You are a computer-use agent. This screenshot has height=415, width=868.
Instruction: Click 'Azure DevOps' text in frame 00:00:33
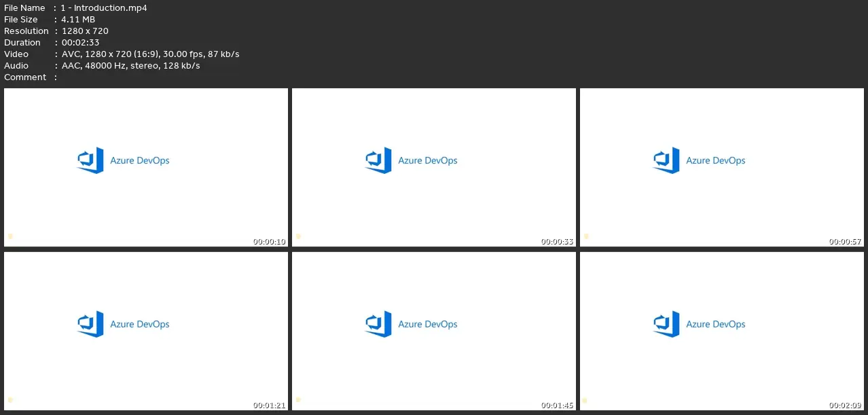click(x=428, y=161)
